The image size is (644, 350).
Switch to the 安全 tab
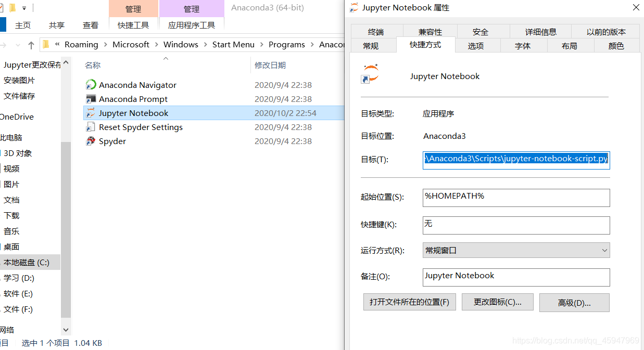point(481,32)
